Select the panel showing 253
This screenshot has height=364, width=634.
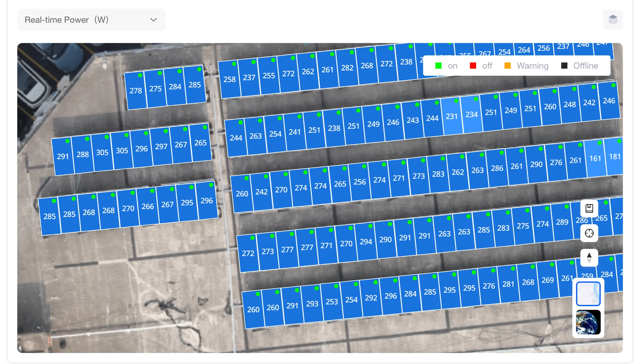point(332,302)
